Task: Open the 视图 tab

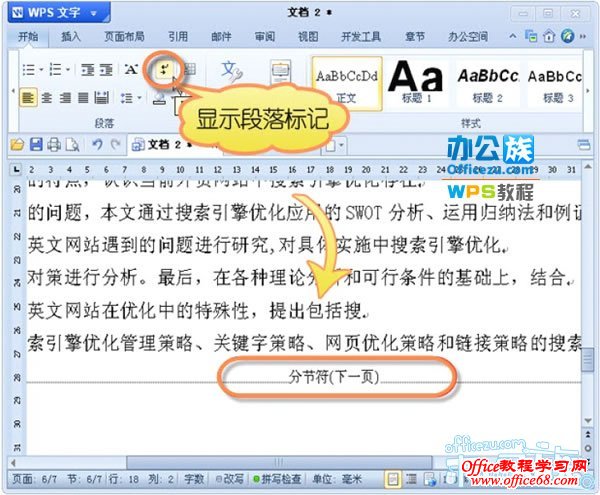Action: pyautogui.click(x=308, y=37)
